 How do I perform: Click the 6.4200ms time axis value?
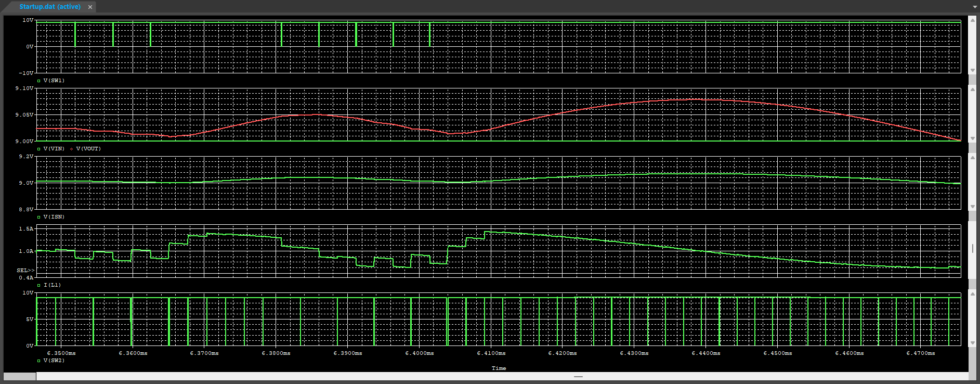coord(563,353)
